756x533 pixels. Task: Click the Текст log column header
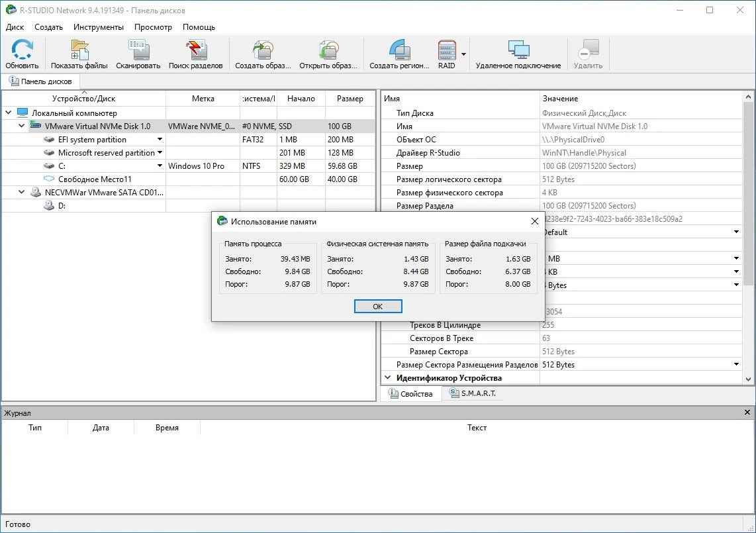coord(477,427)
